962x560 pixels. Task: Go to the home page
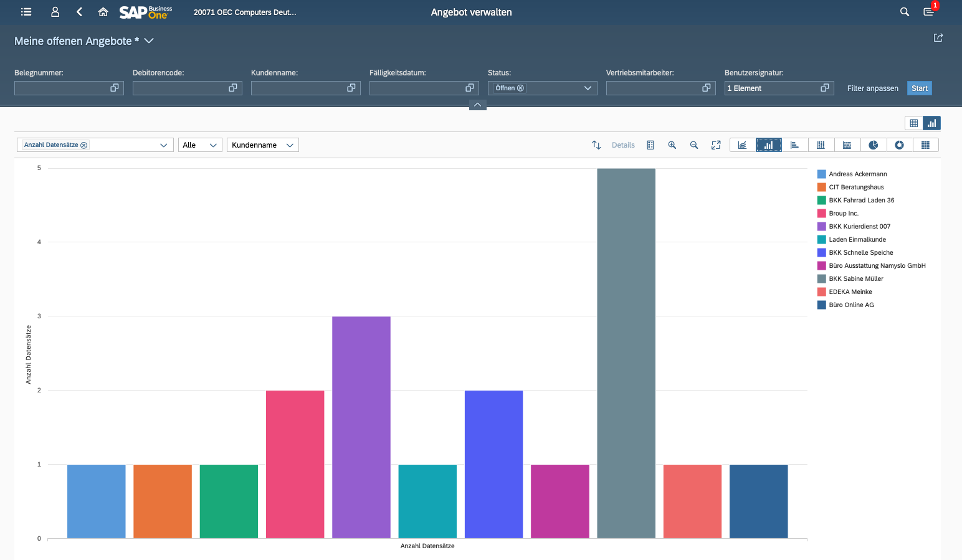(x=103, y=12)
